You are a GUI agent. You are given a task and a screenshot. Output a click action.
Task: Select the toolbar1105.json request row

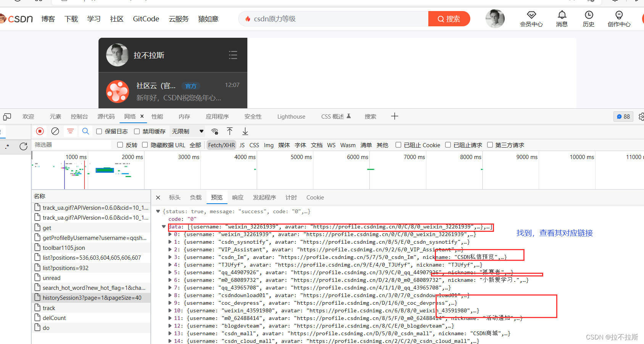[x=91, y=248]
